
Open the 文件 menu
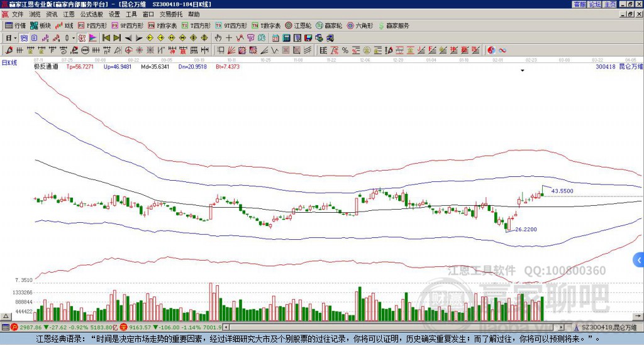18,14
